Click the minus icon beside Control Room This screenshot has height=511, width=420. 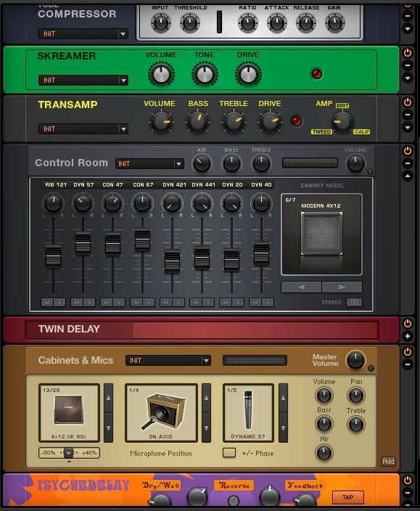tap(407, 163)
